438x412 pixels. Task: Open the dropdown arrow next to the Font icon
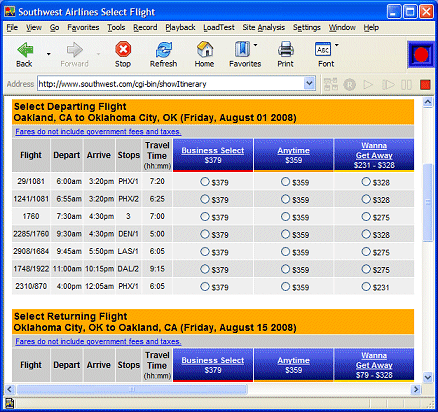coord(337,45)
